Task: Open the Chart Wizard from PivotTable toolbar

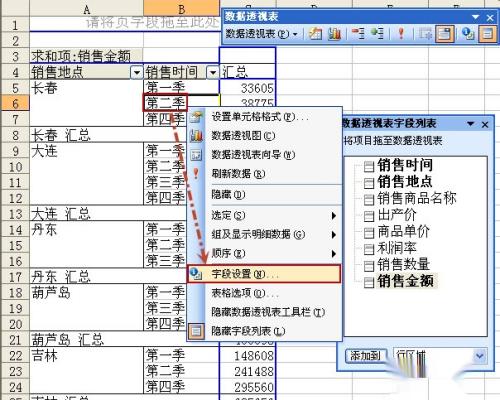Action: click(x=334, y=34)
